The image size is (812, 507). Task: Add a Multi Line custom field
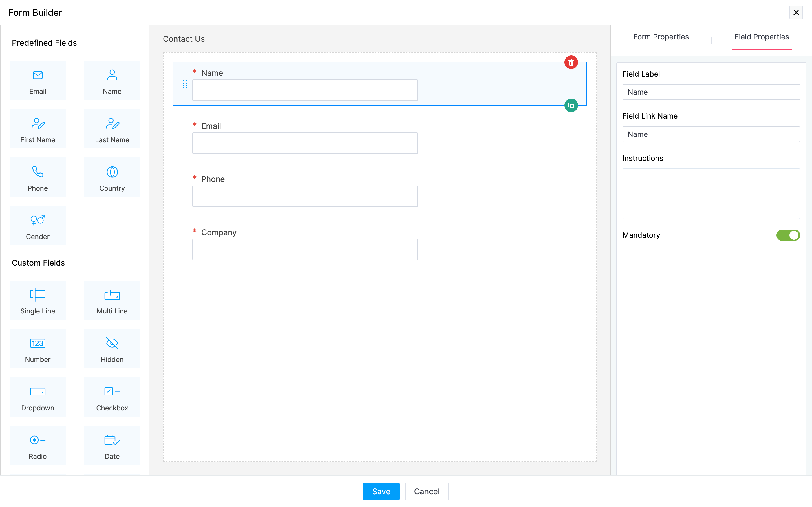click(x=112, y=301)
